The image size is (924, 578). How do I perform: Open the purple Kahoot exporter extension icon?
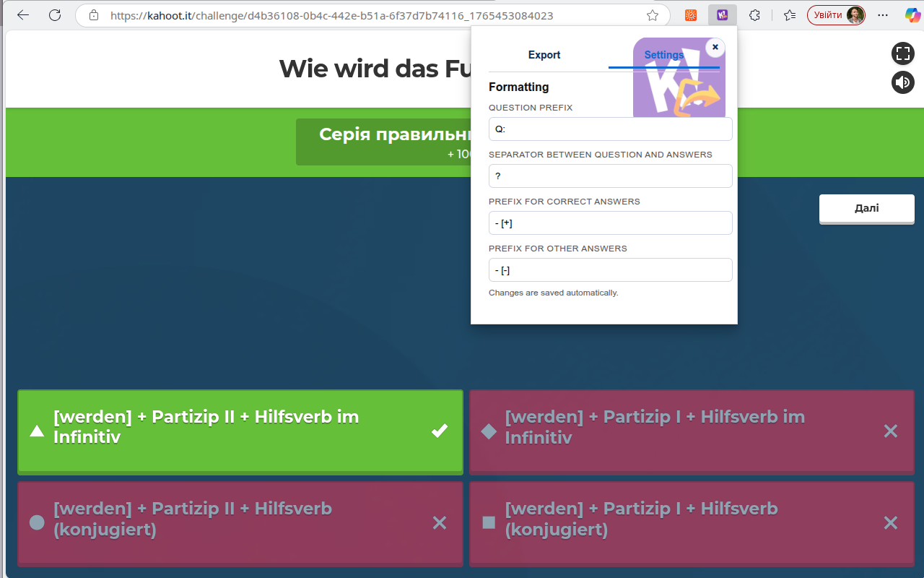pos(722,15)
